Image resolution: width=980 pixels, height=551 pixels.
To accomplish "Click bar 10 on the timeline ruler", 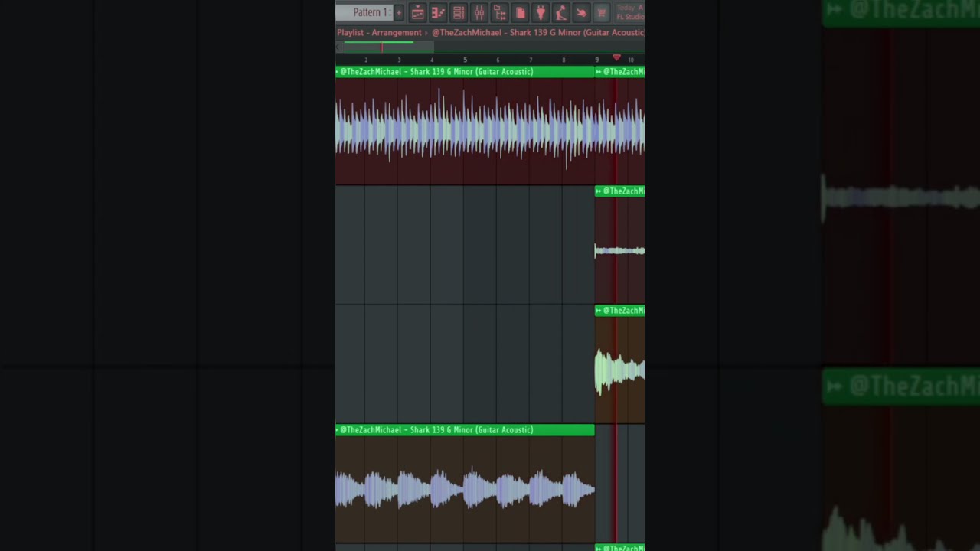I will (x=631, y=60).
